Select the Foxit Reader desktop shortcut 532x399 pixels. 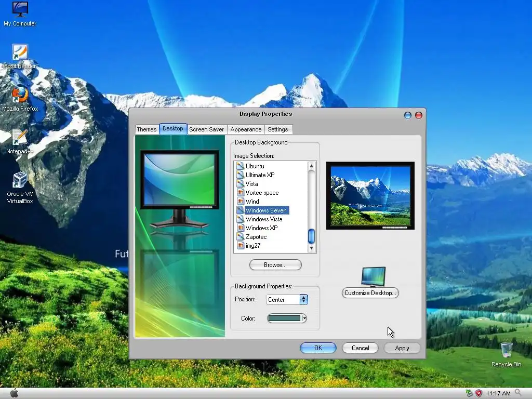pos(20,57)
